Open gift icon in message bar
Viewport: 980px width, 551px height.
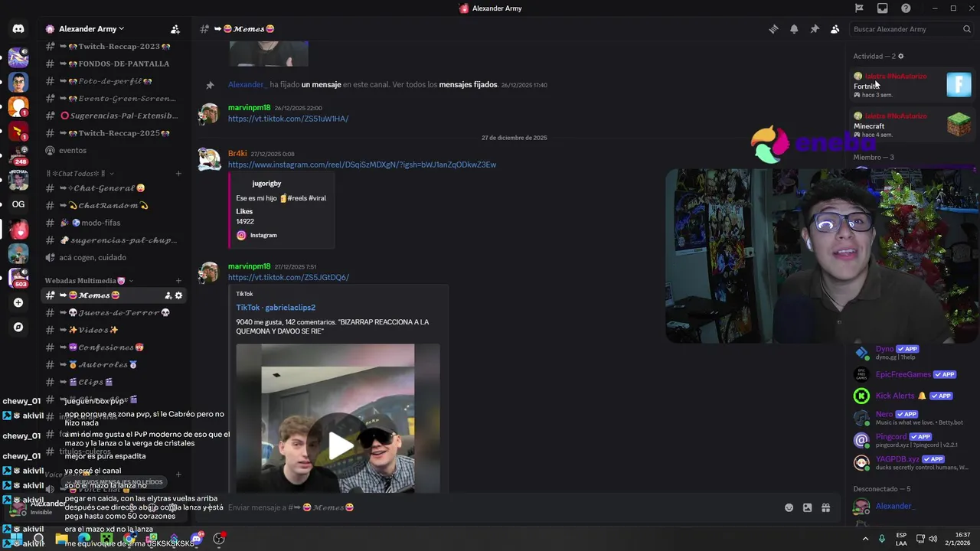(825, 507)
